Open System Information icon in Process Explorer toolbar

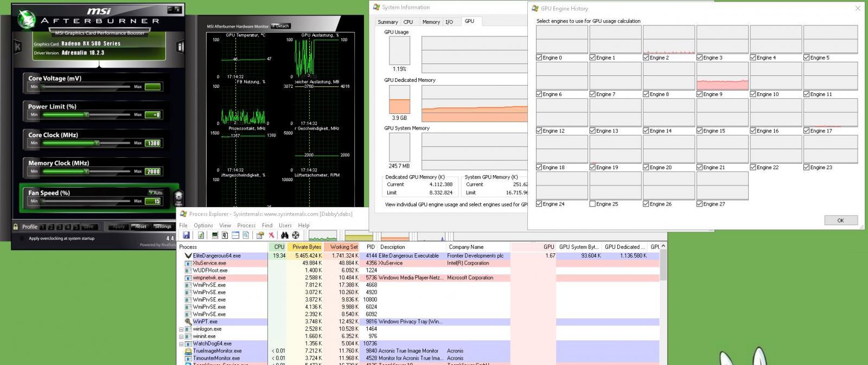215,235
